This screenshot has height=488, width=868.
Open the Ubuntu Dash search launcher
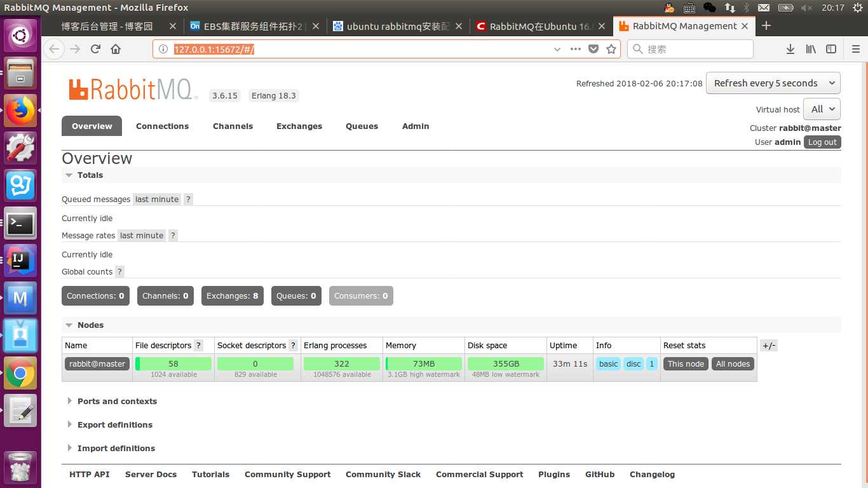coord(21,35)
